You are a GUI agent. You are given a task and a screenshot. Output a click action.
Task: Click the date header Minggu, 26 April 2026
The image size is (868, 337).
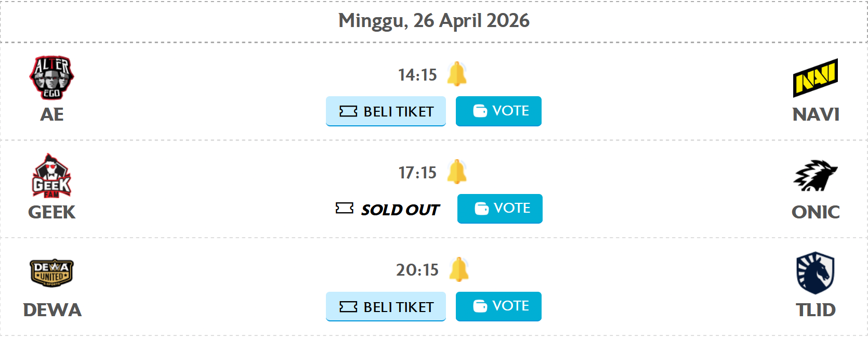click(434, 21)
